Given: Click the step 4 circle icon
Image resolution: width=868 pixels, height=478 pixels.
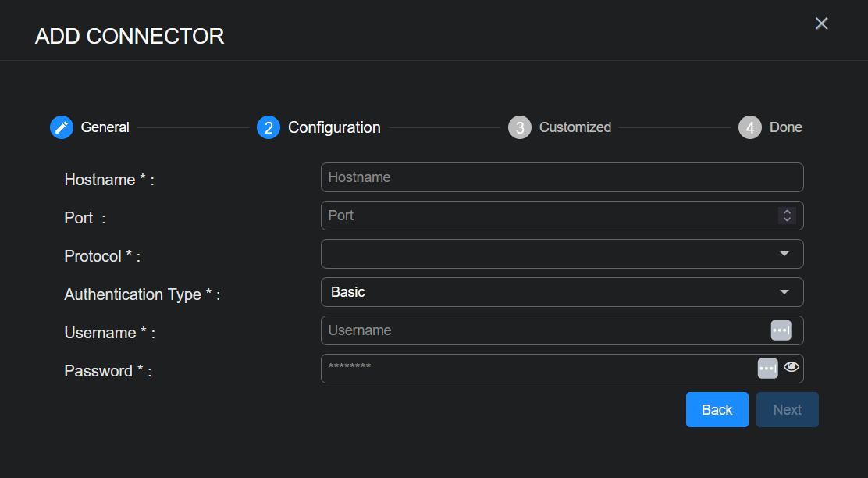Looking at the screenshot, I should pos(749,127).
